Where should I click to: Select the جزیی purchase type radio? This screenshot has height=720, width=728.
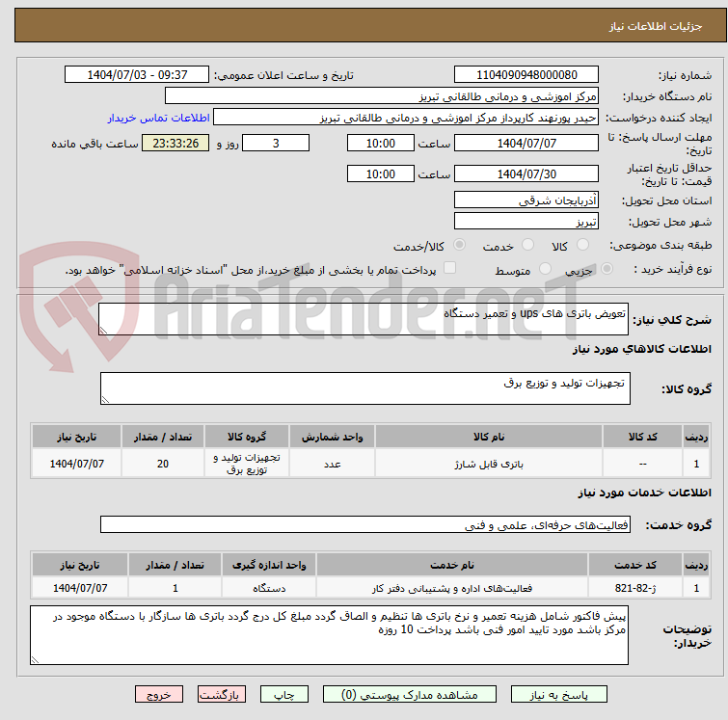point(607,269)
